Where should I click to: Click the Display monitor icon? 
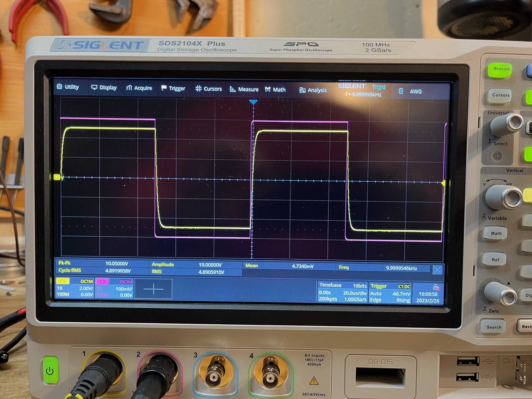pos(94,87)
